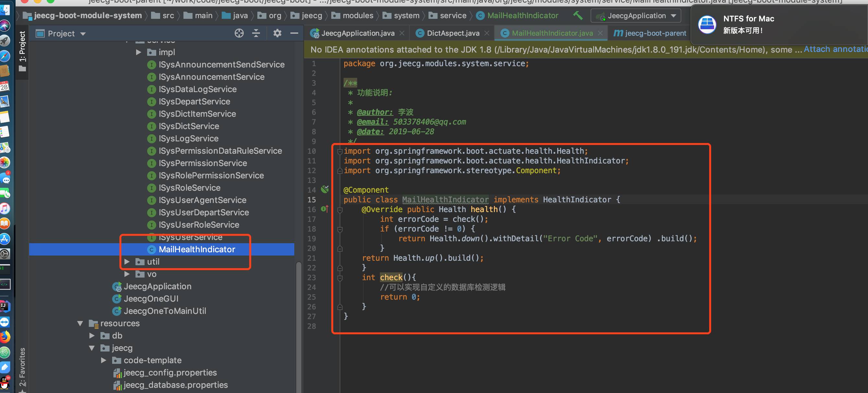868x393 pixels.
Task: Expand the code-template folder
Action: click(x=104, y=360)
